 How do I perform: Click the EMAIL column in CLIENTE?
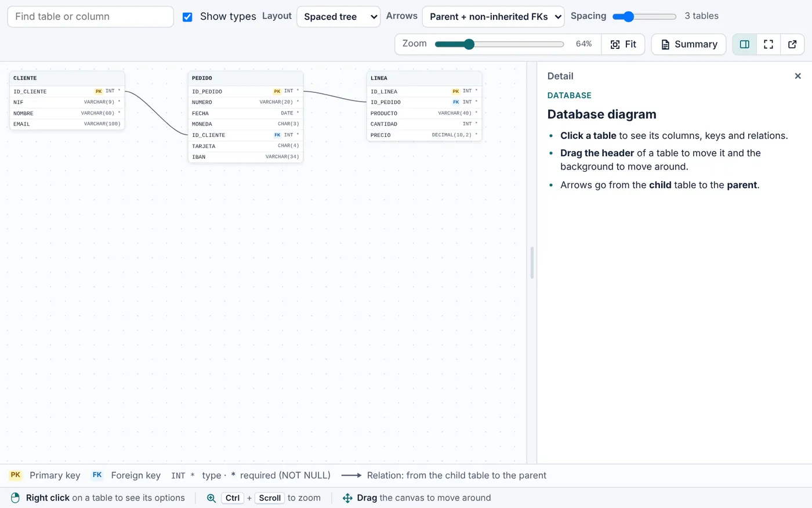[67, 124]
